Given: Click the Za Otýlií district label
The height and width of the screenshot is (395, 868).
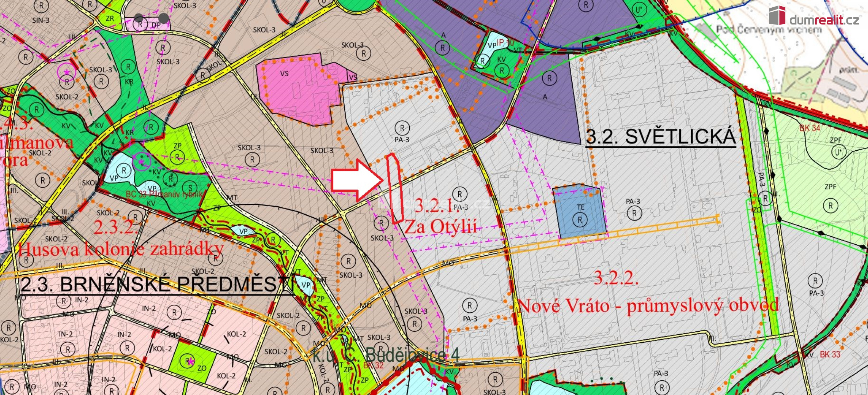Looking at the screenshot, I should [440, 227].
